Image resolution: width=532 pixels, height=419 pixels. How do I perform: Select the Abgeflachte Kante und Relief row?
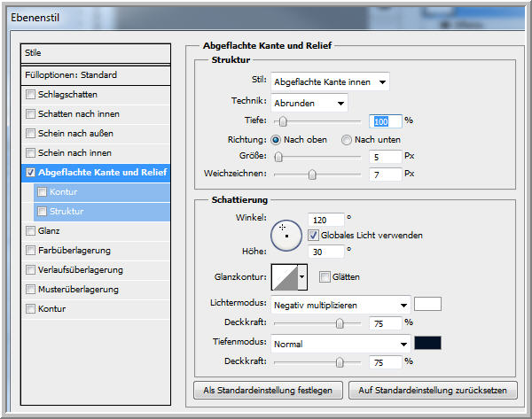point(96,173)
